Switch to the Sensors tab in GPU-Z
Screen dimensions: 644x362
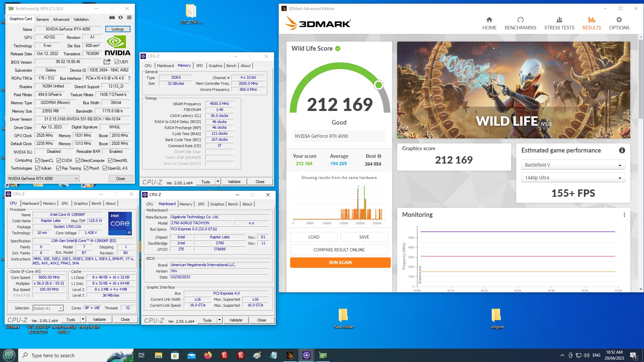(42, 19)
